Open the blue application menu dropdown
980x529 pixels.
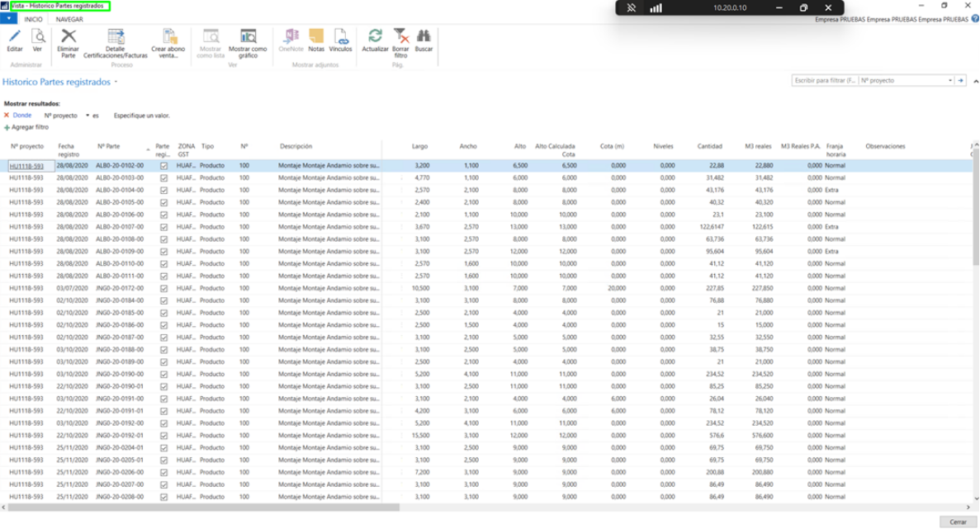[9, 18]
